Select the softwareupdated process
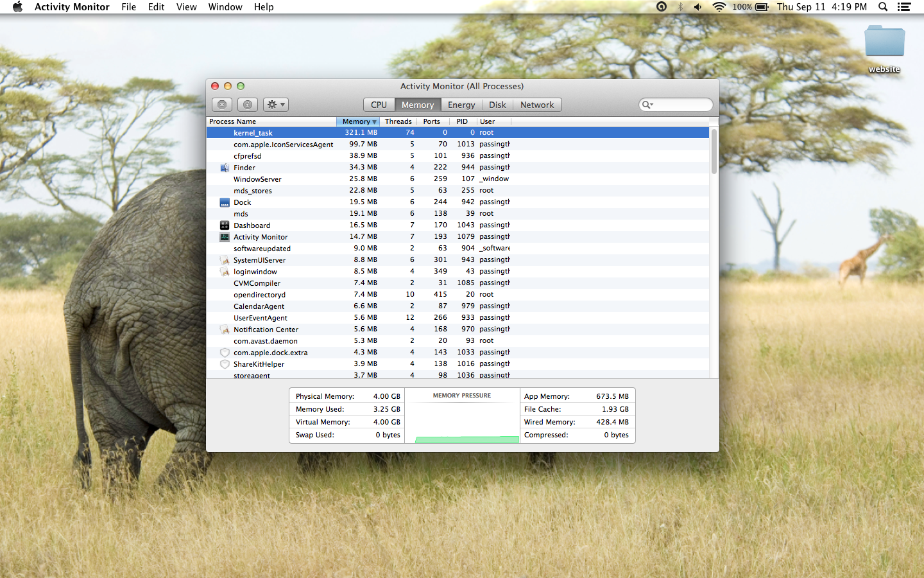Screen dimensions: 924x578 pyautogui.click(x=458, y=249)
